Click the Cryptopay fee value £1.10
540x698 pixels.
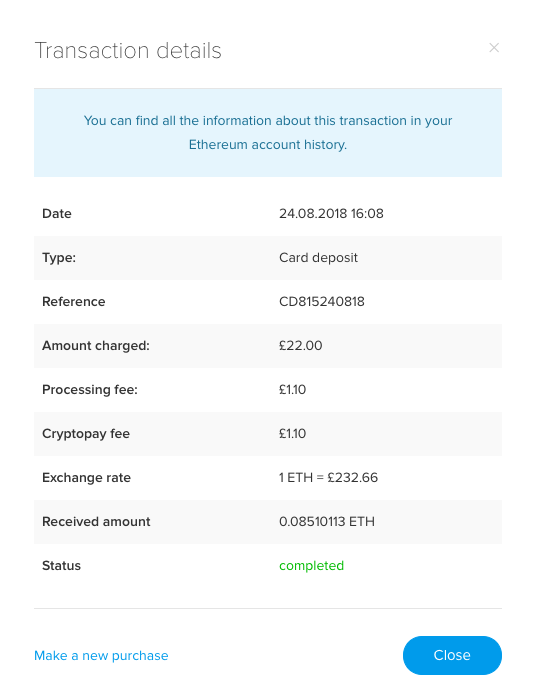[292, 434]
